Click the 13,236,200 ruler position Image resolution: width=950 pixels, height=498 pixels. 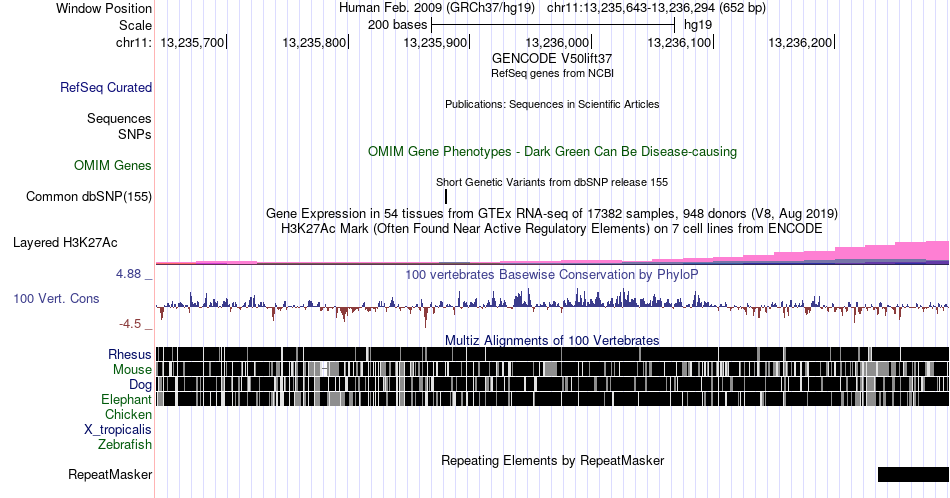click(801, 42)
